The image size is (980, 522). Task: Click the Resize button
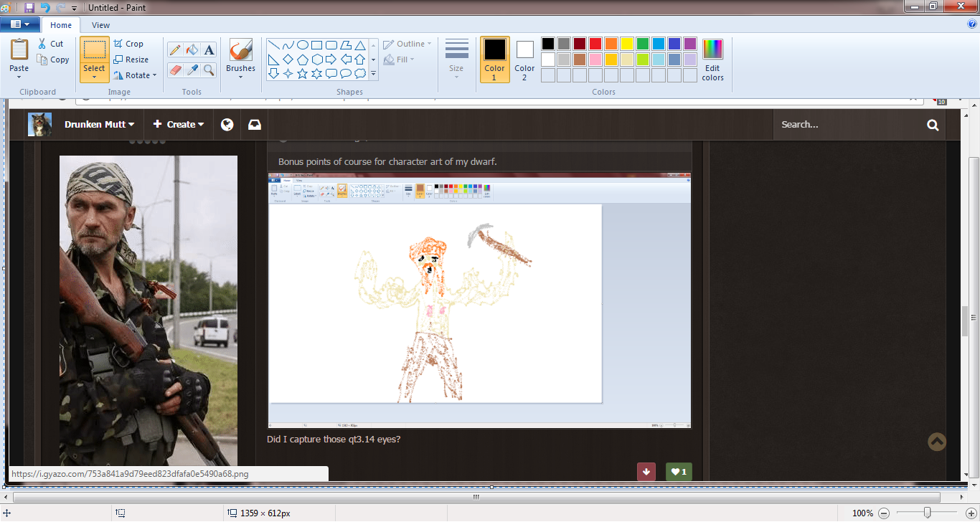coord(131,60)
